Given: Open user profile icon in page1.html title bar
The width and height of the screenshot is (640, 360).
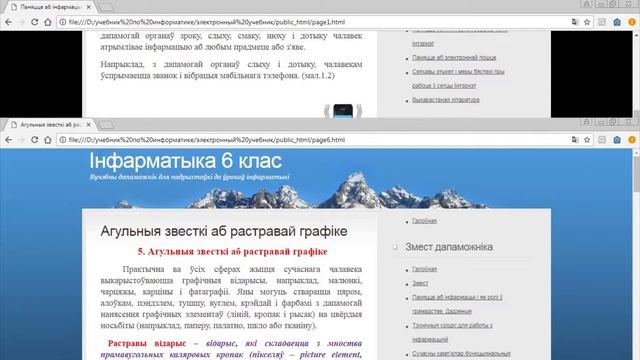Looking at the screenshot, I should click(x=587, y=4).
